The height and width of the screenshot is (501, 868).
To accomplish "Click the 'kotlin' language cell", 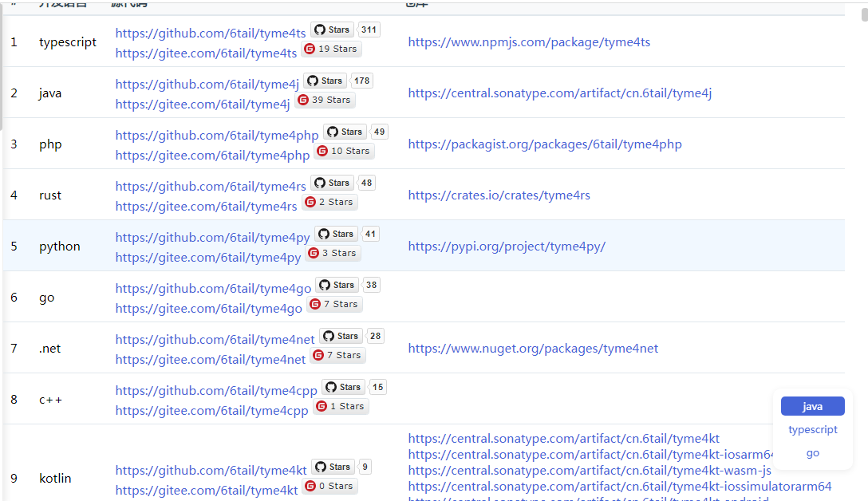I will coord(55,478).
